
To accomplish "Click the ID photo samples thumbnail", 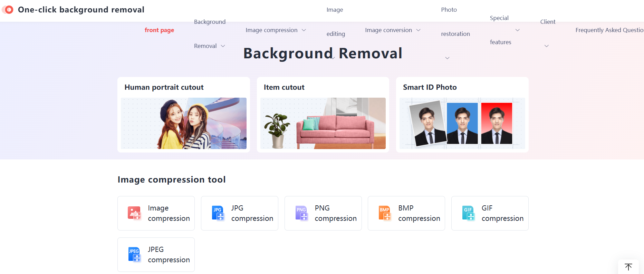I will point(462,123).
